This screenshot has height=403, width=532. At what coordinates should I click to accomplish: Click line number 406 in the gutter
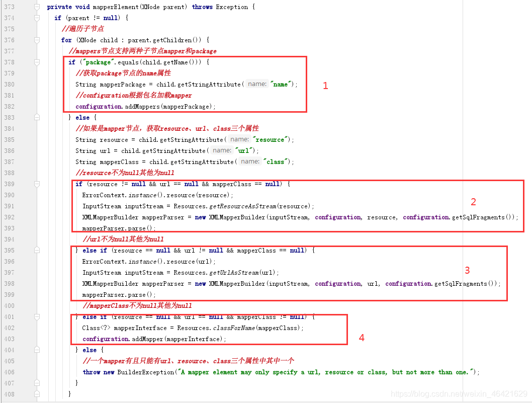point(9,372)
